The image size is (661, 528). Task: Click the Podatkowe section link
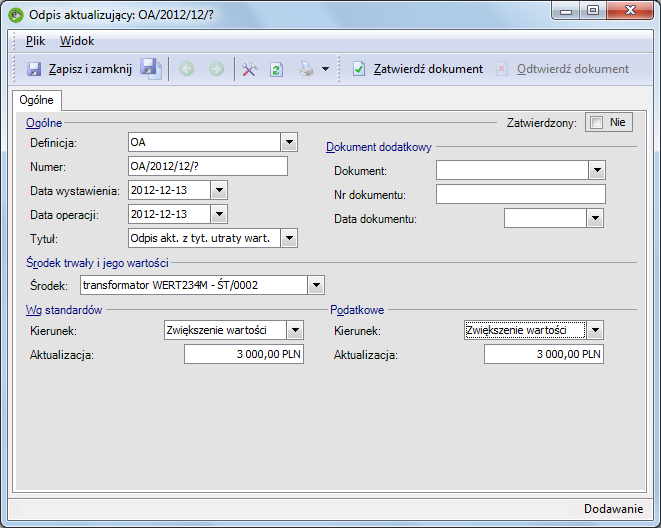(x=357, y=310)
